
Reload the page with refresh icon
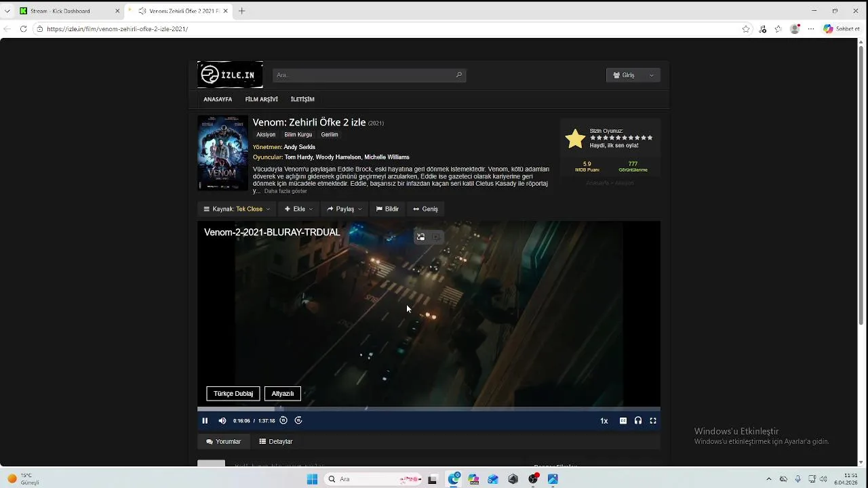pyautogui.click(x=23, y=29)
